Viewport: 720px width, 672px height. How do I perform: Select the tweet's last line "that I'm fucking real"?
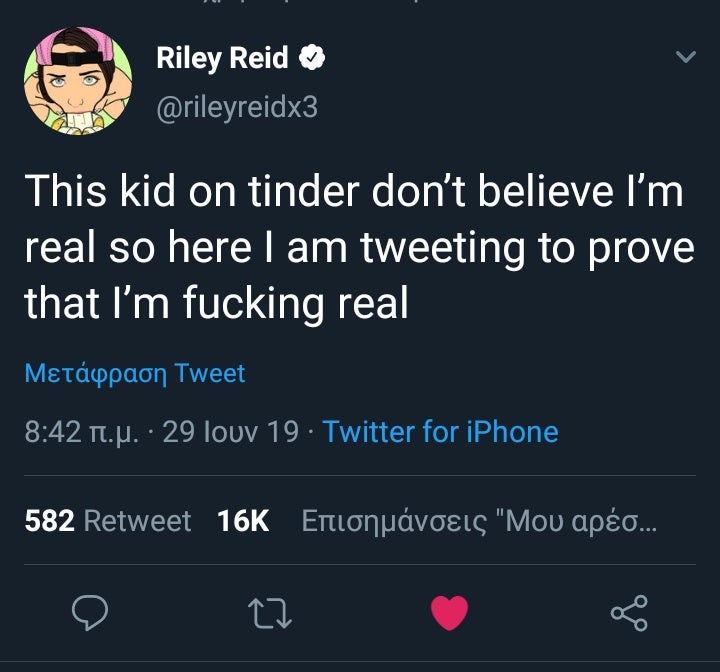click(216, 304)
